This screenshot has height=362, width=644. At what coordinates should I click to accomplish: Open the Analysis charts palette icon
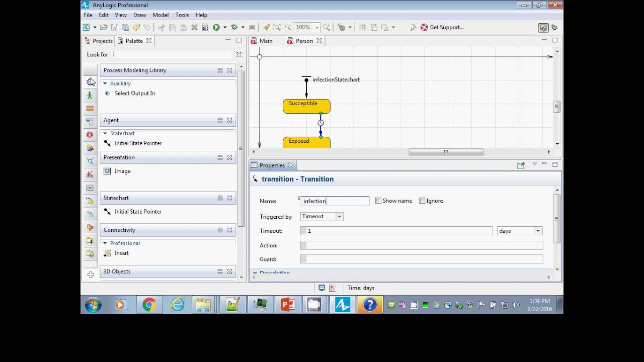coord(90,174)
